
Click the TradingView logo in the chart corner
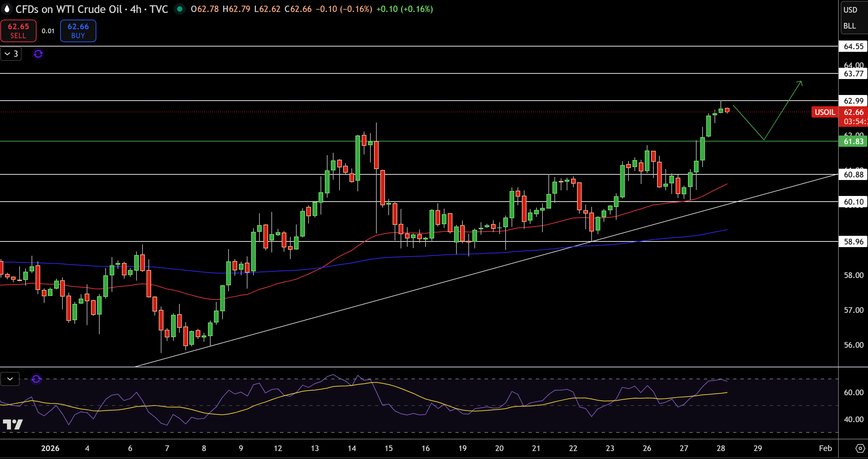point(13,424)
